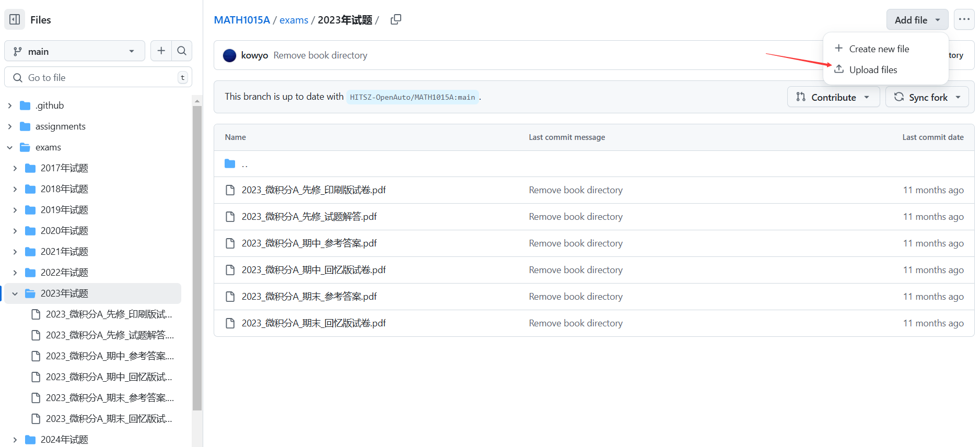
Task: Collapse the exams folder chevron
Action: (10, 147)
